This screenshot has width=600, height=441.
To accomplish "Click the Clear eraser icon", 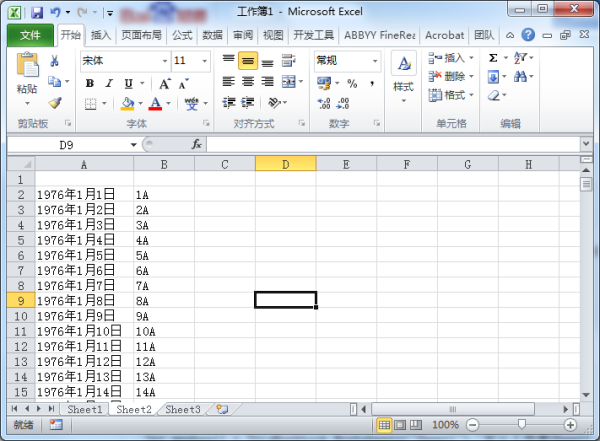I will [494, 95].
